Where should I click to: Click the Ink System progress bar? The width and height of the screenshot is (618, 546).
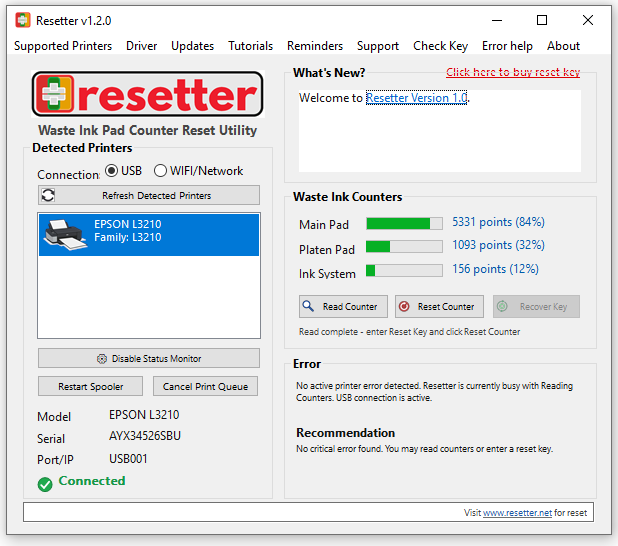point(404,270)
